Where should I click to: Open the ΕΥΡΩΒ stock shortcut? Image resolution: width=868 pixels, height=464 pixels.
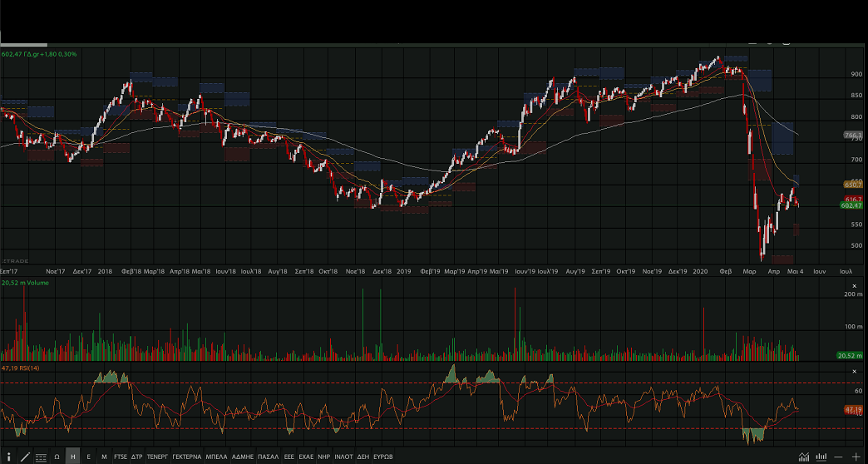[383, 457]
